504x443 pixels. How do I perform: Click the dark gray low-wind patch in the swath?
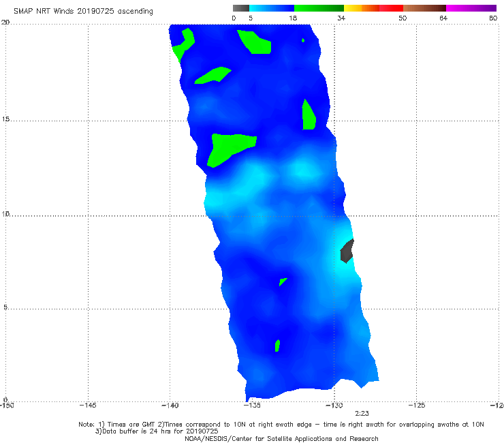(347, 251)
